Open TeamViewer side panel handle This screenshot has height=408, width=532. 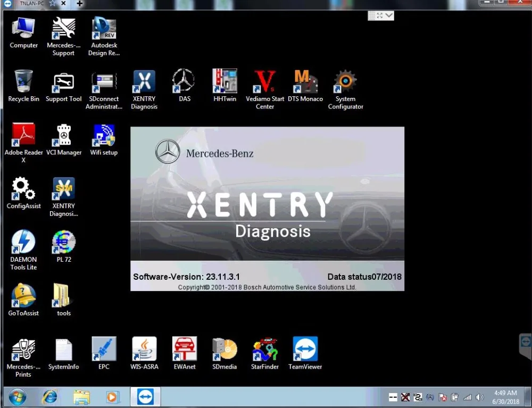[525, 346]
